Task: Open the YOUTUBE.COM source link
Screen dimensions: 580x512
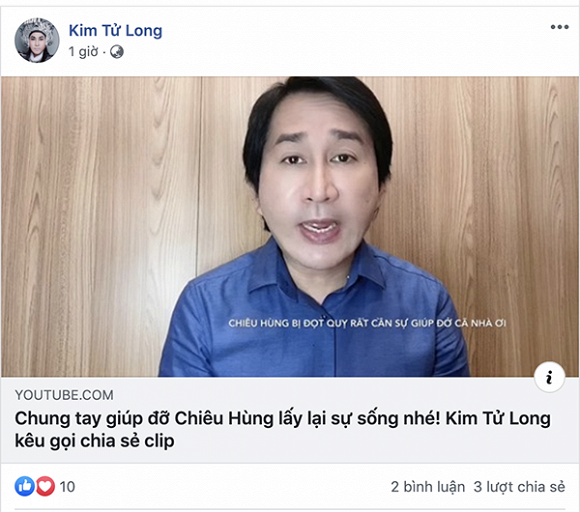Action: click(x=64, y=395)
